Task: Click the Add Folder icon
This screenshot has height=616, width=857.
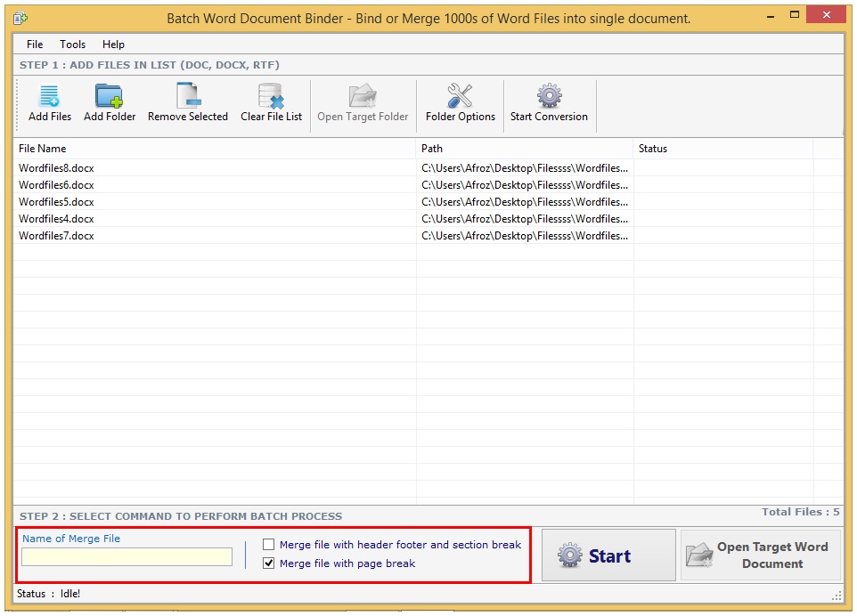Action: 110,96
